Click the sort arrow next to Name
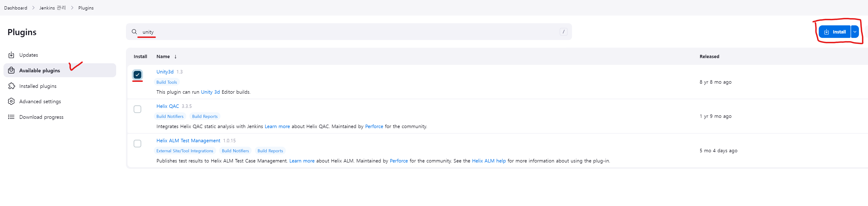This screenshot has height=206, width=868. 175,57
